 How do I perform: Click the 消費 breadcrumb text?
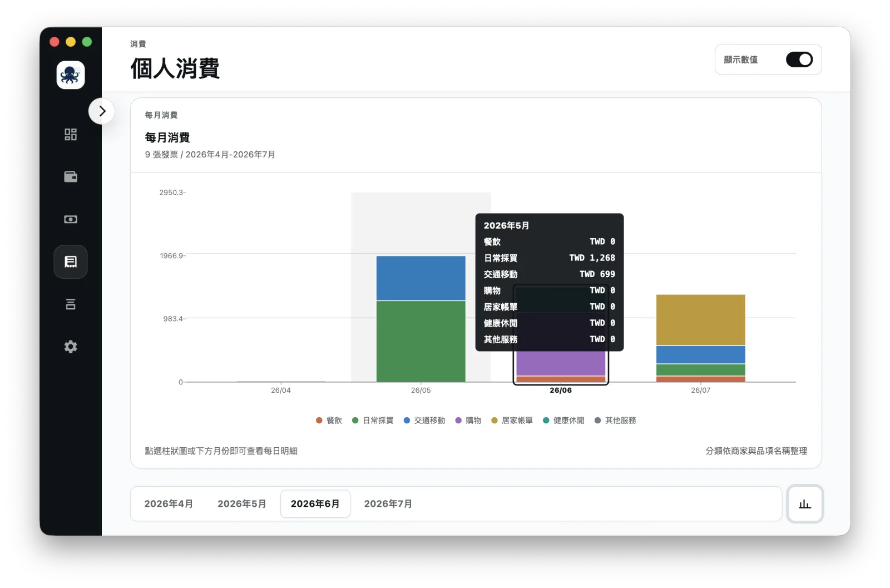coord(138,44)
